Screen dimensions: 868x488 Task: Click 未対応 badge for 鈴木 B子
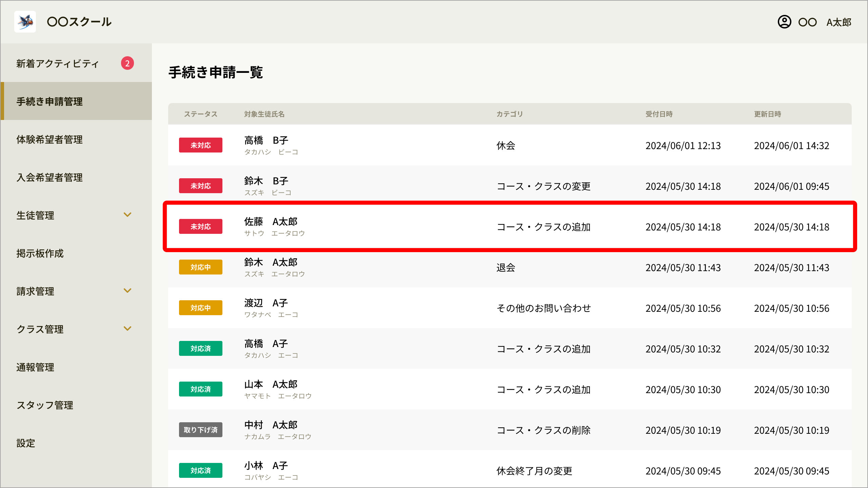coord(201,186)
